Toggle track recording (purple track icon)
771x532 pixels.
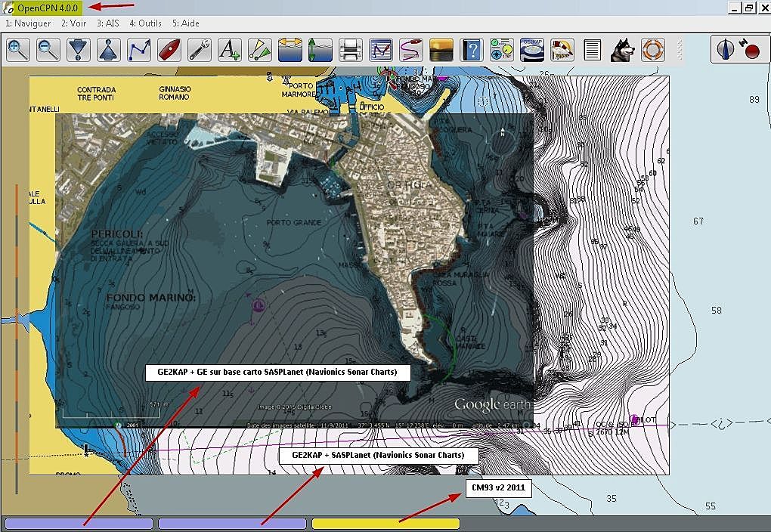(x=411, y=50)
